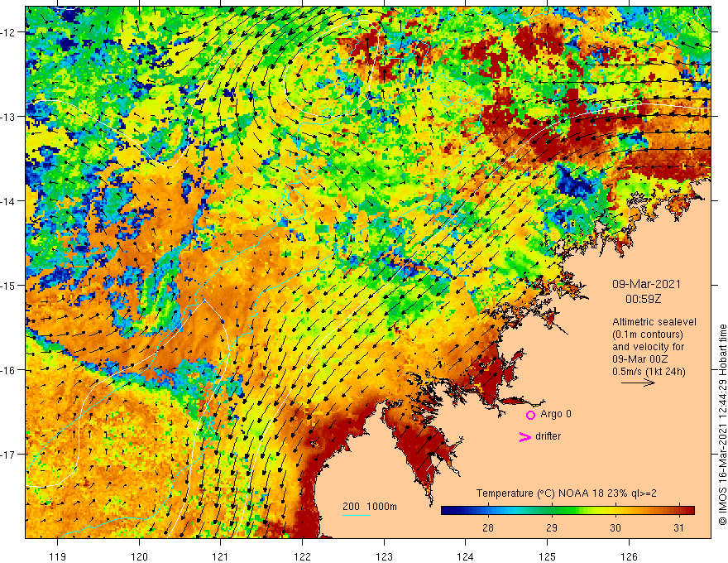This screenshot has height=563, width=728.
Task: Click latitude axis label -15
Action: point(8,285)
